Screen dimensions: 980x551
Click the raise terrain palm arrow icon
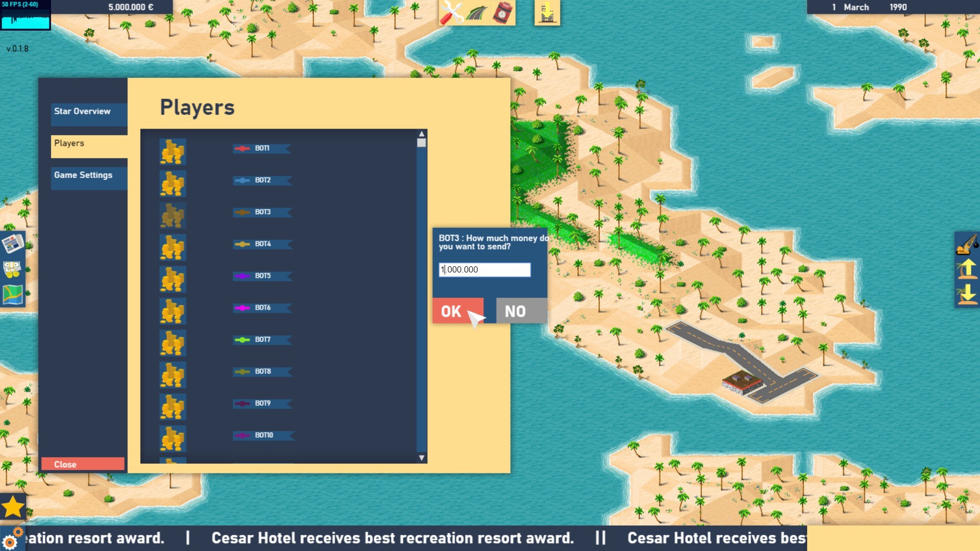(x=967, y=269)
